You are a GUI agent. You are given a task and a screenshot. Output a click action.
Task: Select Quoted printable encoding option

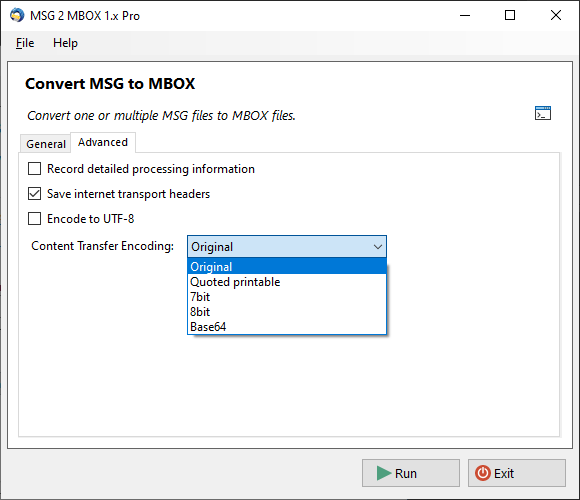coord(287,282)
